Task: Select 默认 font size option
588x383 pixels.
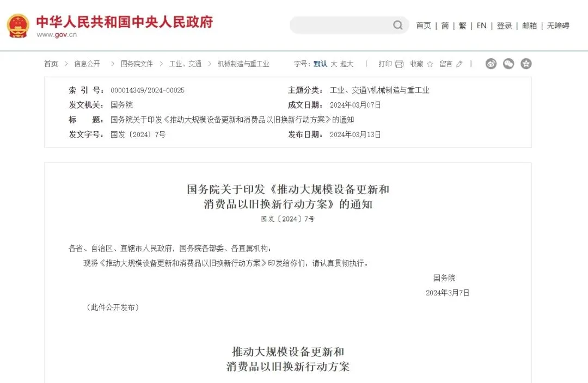Action: coord(320,64)
